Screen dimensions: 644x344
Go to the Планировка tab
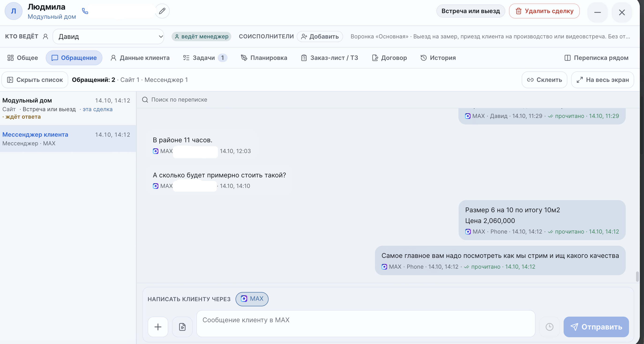tap(264, 58)
